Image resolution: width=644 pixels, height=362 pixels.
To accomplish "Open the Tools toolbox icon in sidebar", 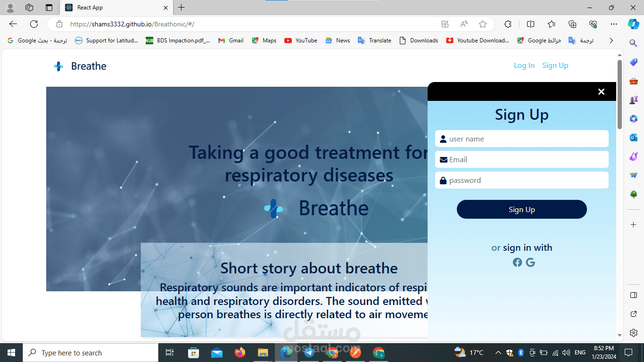I will tap(633, 81).
